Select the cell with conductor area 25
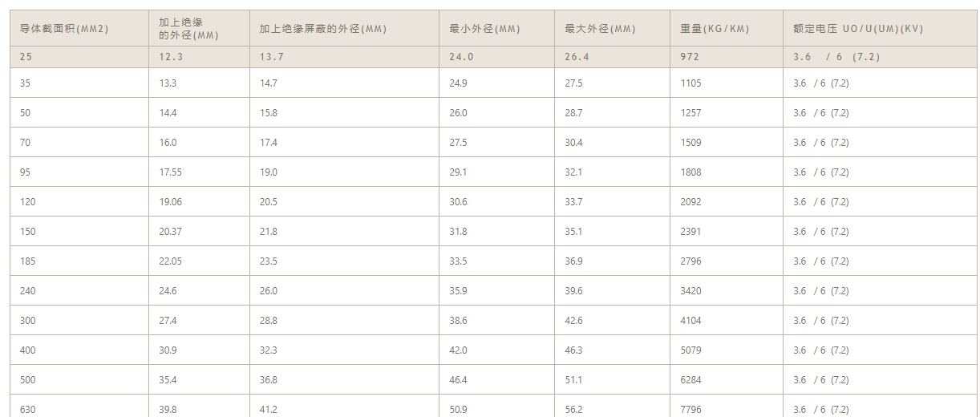This screenshot has height=417, width=980. point(79,57)
